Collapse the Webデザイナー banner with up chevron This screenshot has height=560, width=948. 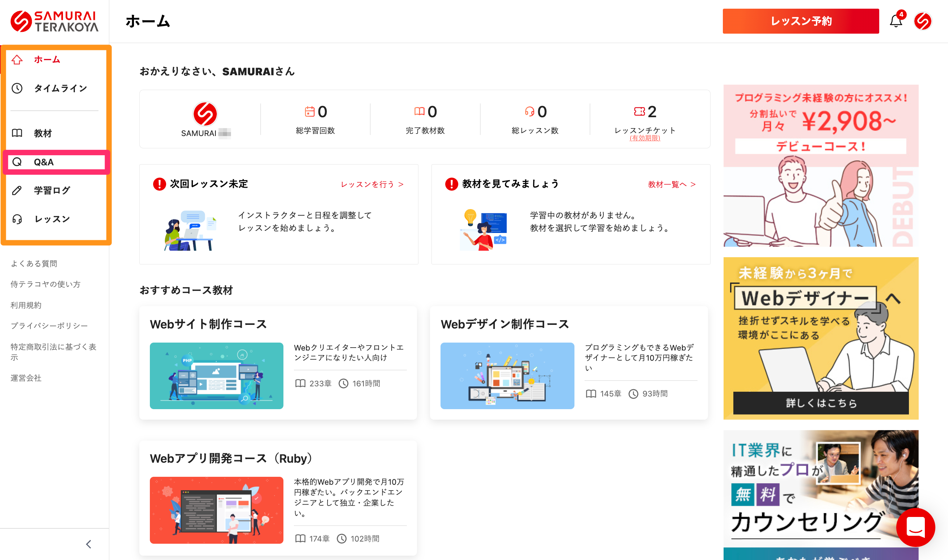tap(893, 298)
